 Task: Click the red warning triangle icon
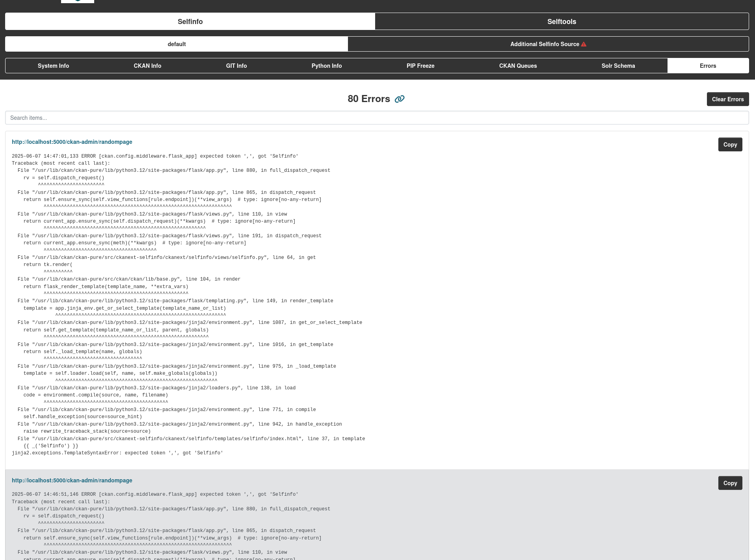584,44
